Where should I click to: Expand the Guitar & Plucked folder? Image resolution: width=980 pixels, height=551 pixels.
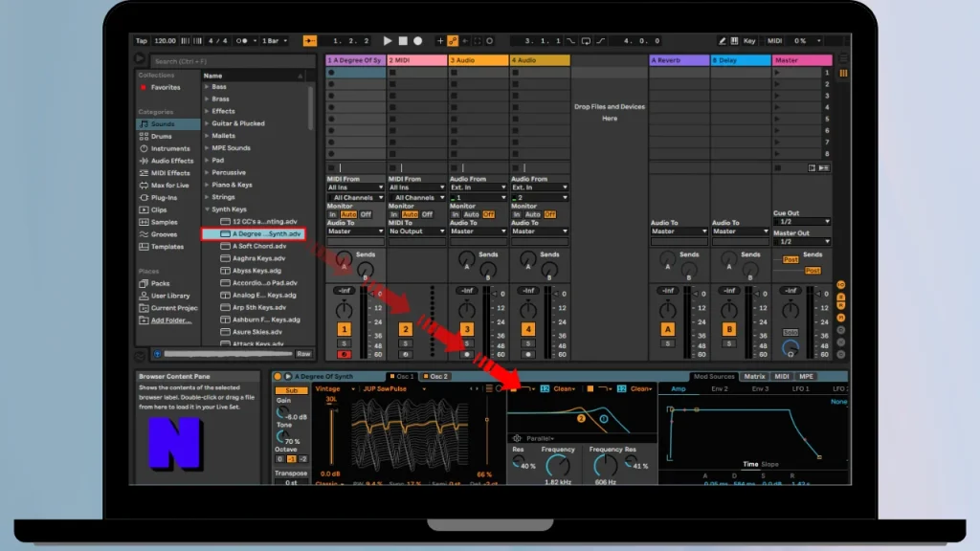pos(207,123)
